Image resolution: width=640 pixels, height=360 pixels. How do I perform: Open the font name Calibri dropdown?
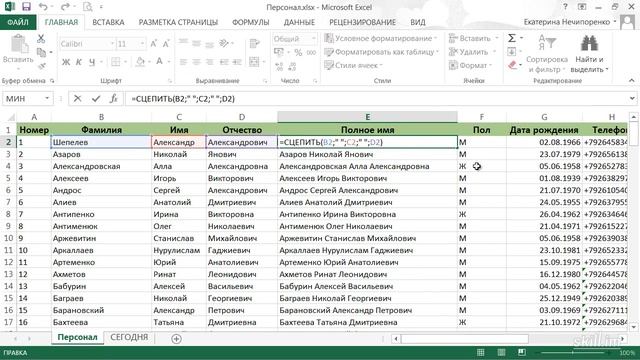pyautogui.click(x=112, y=44)
